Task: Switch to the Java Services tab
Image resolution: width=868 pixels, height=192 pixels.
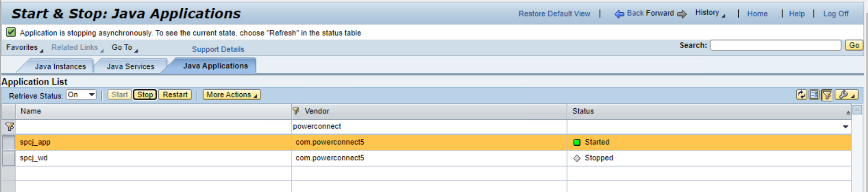Action: pos(130,66)
